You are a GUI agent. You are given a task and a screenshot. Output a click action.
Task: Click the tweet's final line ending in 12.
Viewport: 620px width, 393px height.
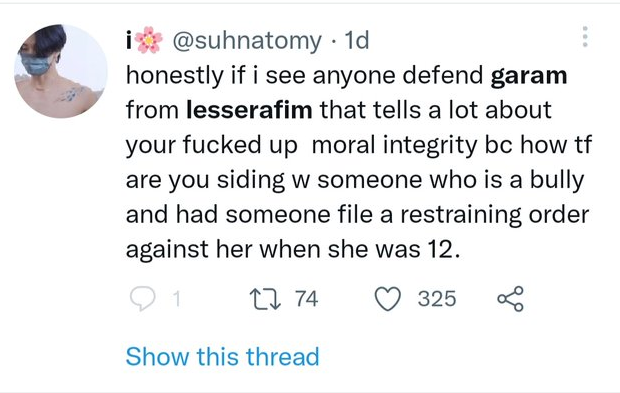pos(293,250)
